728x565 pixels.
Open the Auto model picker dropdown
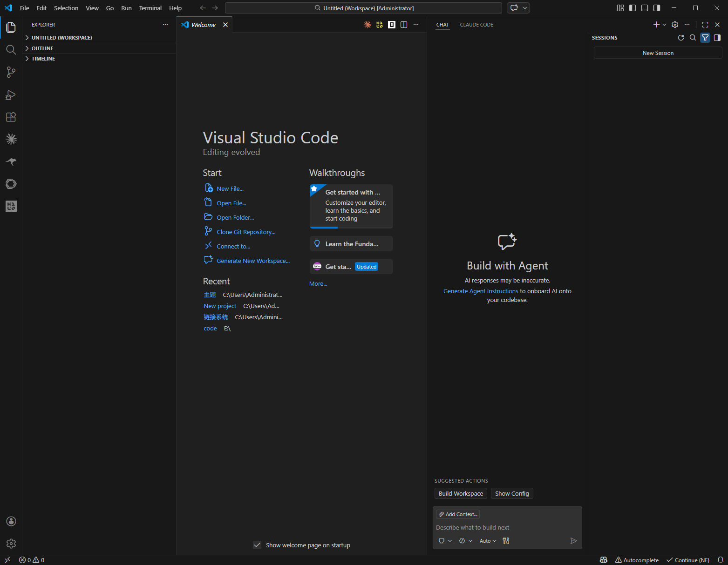pyautogui.click(x=488, y=541)
